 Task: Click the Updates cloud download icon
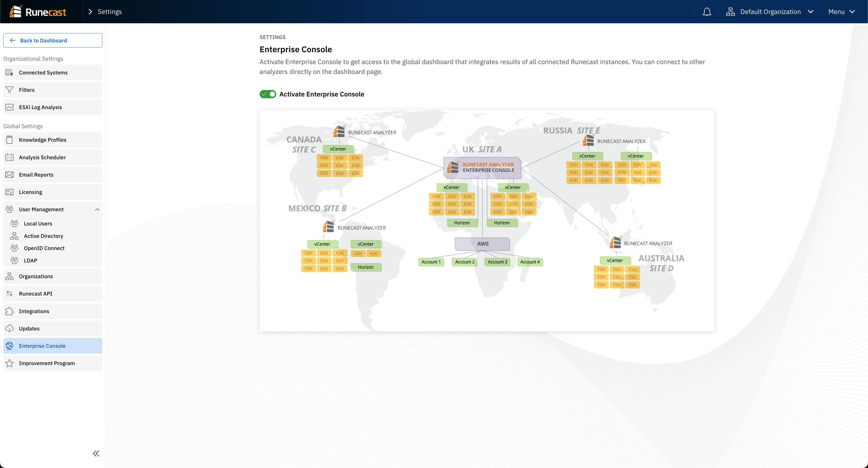[10, 328]
